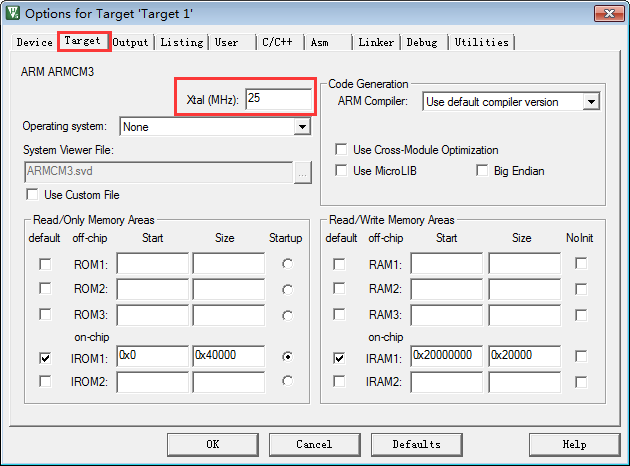Select ROM3 Startup radio button

coord(287,316)
